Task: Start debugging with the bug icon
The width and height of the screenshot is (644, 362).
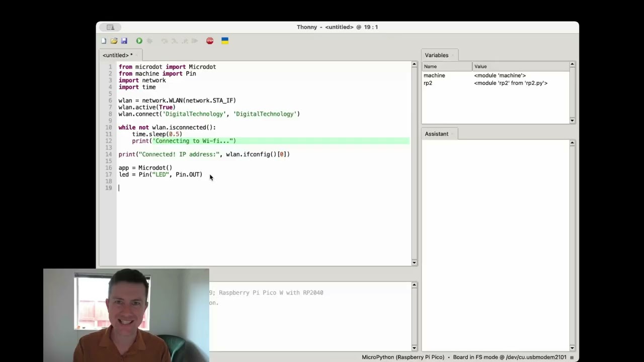Action: [x=149, y=41]
